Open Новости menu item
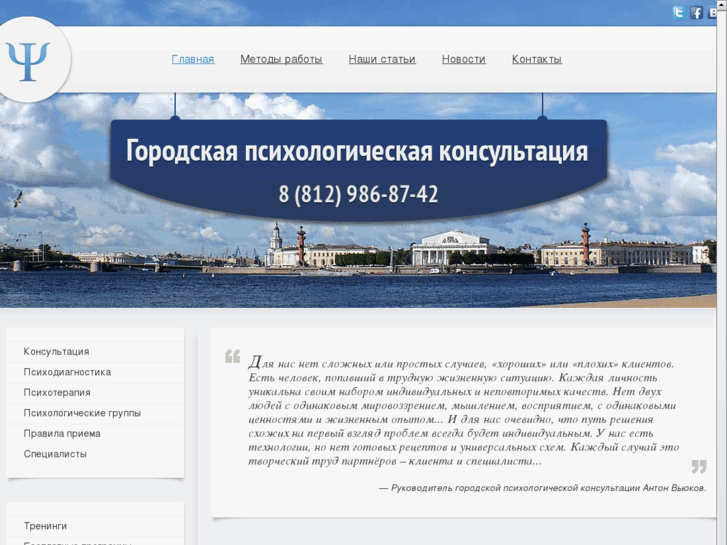Image resolution: width=727 pixels, height=545 pixels. tap(464, 59)
